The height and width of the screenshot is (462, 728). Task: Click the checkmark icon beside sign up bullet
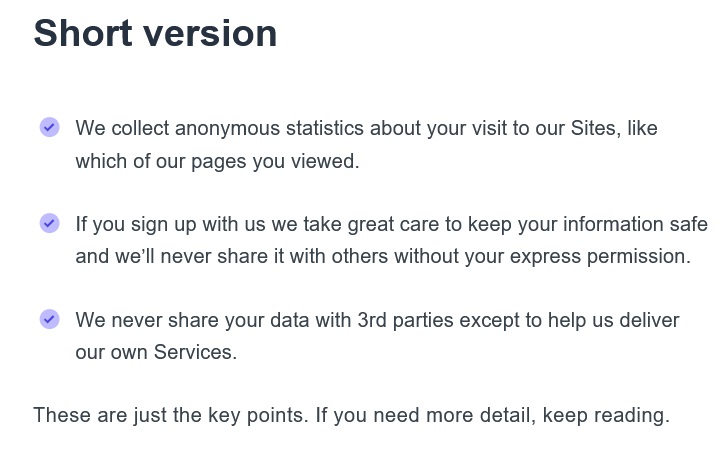click(49, 223)
